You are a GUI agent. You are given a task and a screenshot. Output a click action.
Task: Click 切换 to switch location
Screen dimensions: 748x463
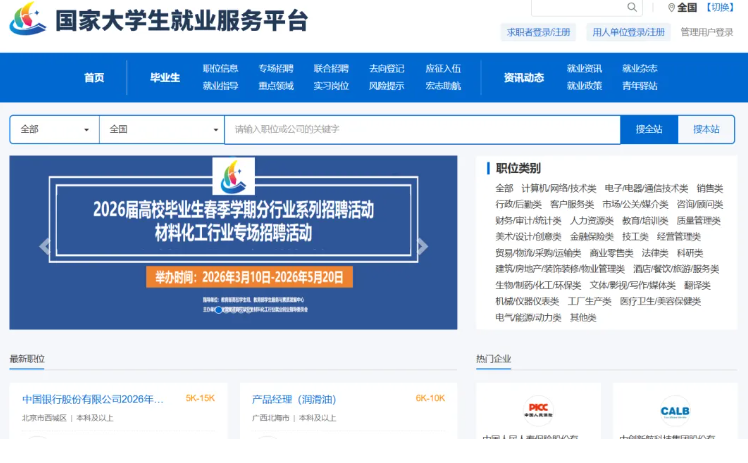(x=720, y=8)
